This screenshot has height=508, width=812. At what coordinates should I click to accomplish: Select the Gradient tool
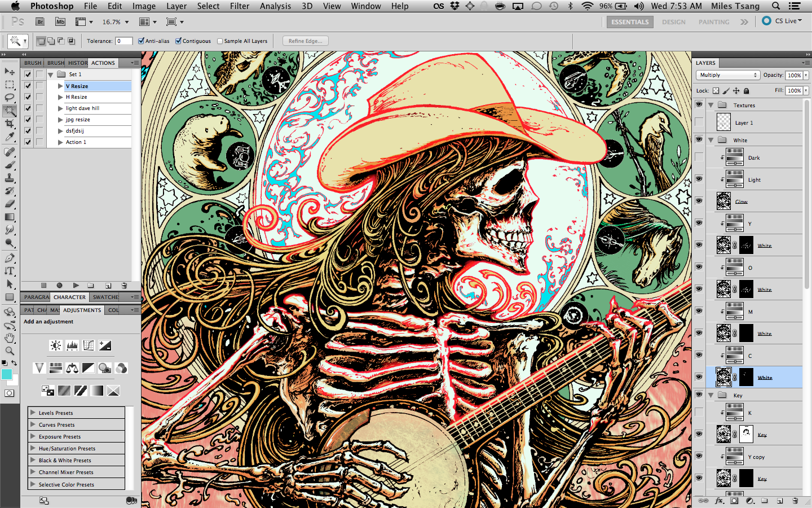pos(10,217)
